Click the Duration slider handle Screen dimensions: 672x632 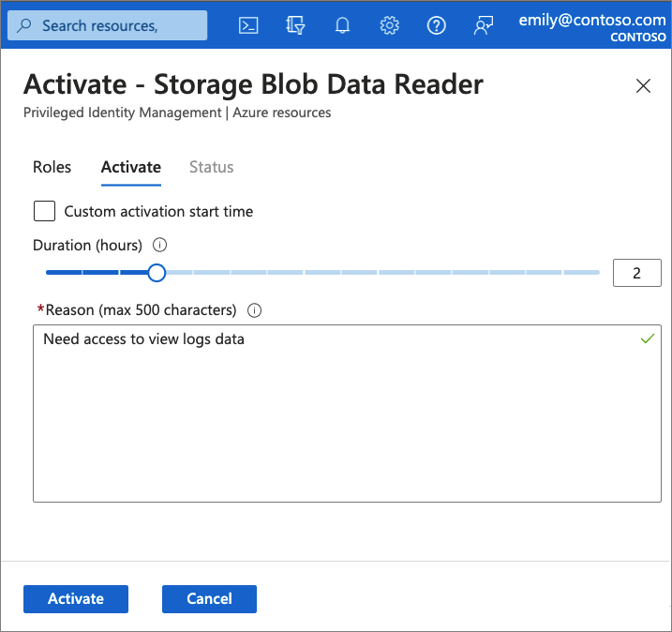tap(157, 273)
